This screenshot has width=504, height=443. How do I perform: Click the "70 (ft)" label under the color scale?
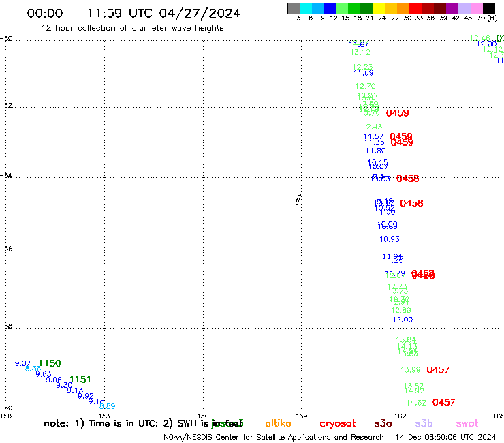tap(487, 18)
